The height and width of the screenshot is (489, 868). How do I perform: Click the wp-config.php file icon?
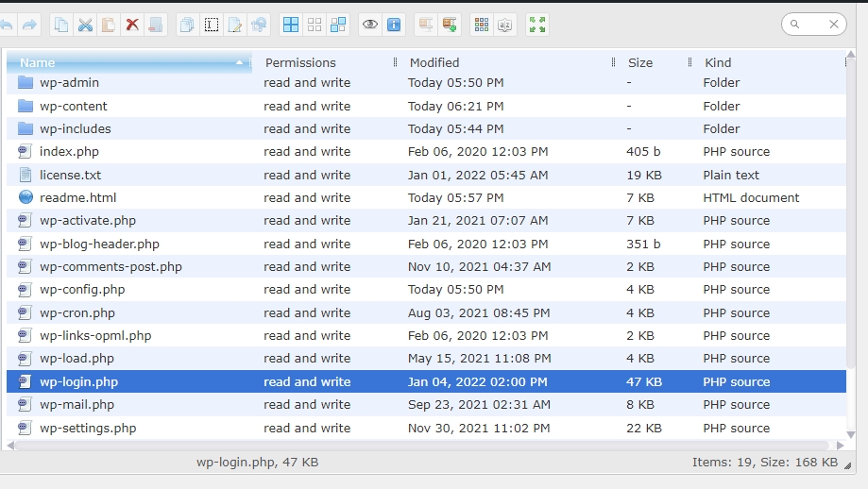(x=25, y=289)
